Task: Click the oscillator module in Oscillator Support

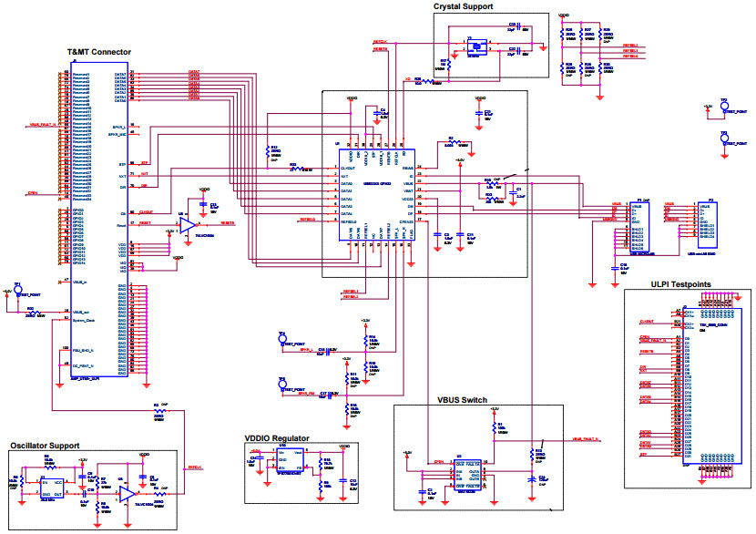Action: click(x=53, y=488)
